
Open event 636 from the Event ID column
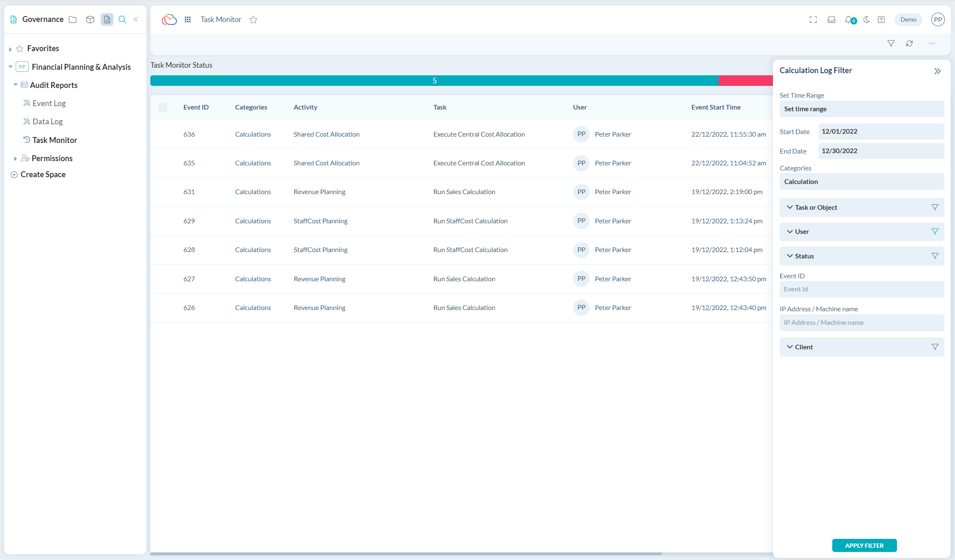tap(189, 134)
